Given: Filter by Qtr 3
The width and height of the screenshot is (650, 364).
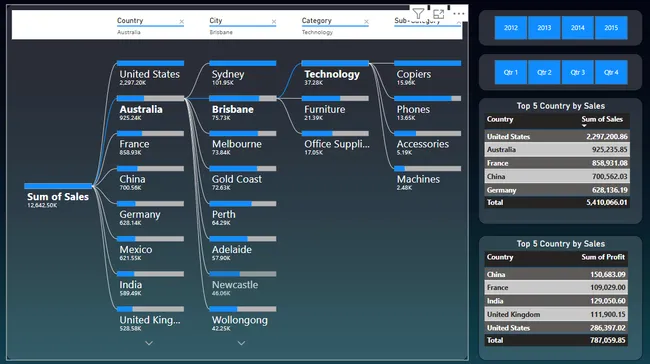Looking at the screenshot, I should click(577, 72).
